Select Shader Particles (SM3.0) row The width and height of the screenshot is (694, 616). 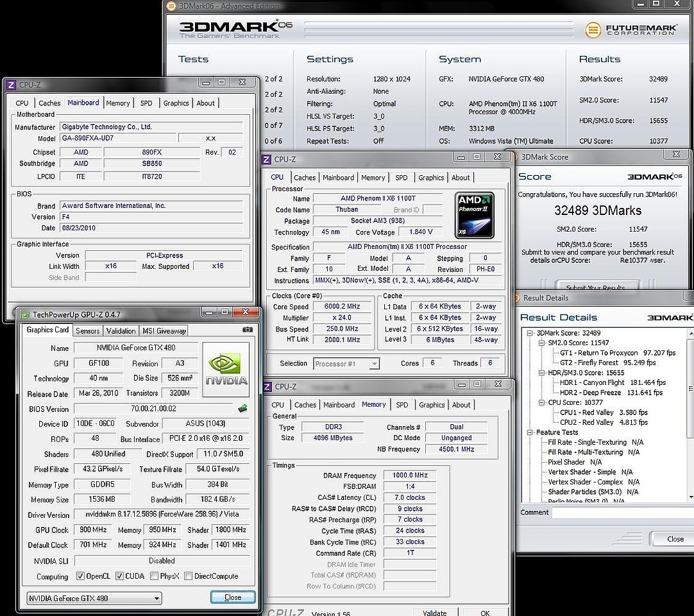pyautogui.click(x=593, y=492)
